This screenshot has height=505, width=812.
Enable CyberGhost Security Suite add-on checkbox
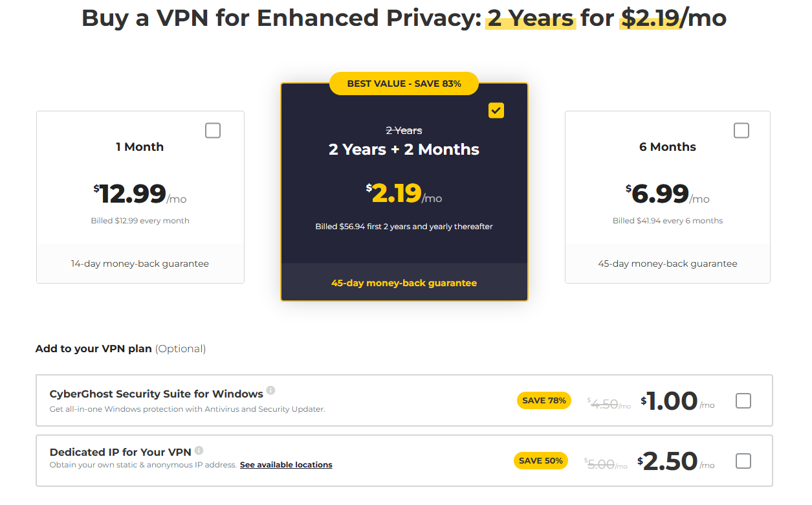pos(743,401)
